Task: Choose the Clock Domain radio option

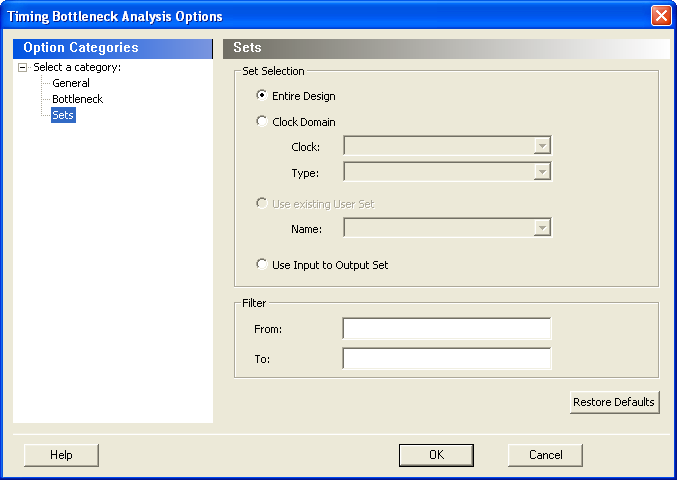Action: (x=262, y=121)
